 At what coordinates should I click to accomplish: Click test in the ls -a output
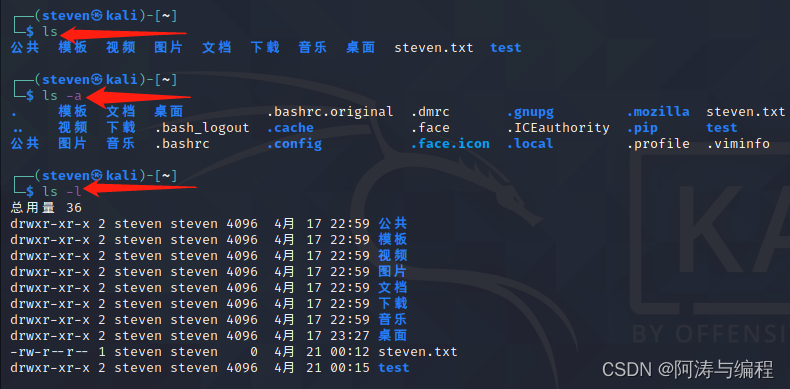coord(722,128)
